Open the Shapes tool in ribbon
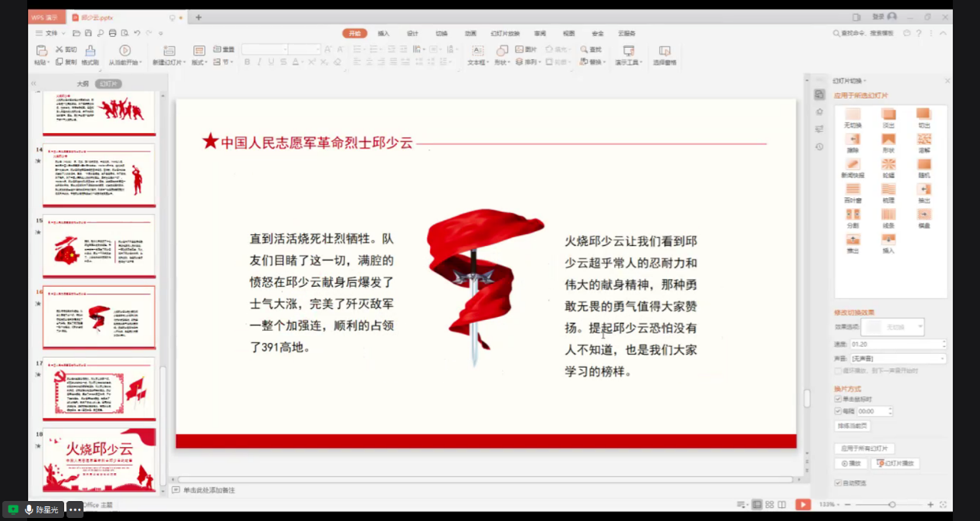 click(502, 51)
